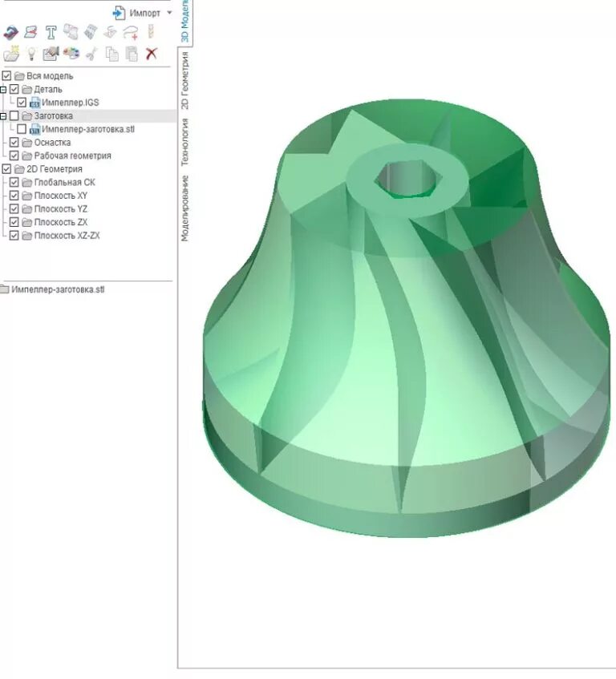This screenshot has height=679, width=616.
Task: Click the red X delete icon
Action: tap(151, 54)
